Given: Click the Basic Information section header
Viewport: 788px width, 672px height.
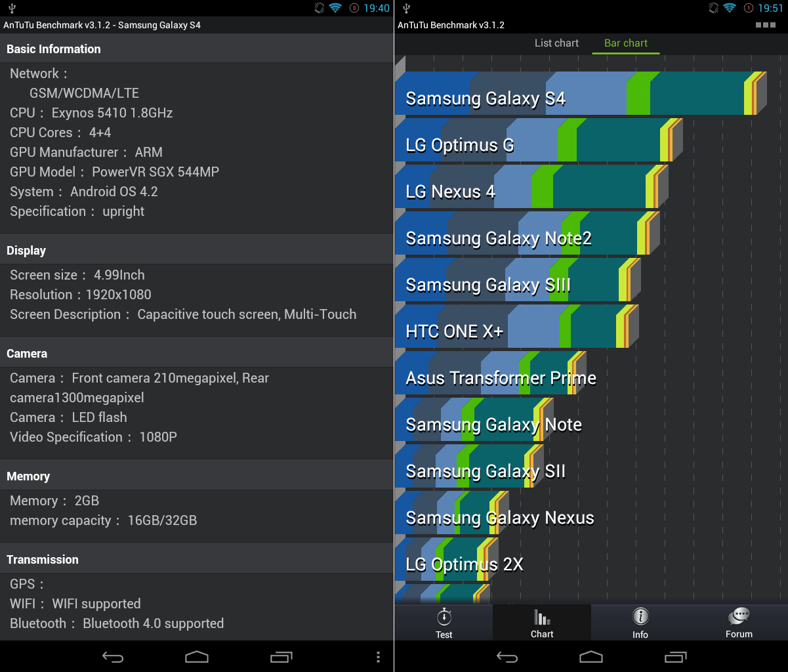Looking at the screenshot, I should click(197, 49).
